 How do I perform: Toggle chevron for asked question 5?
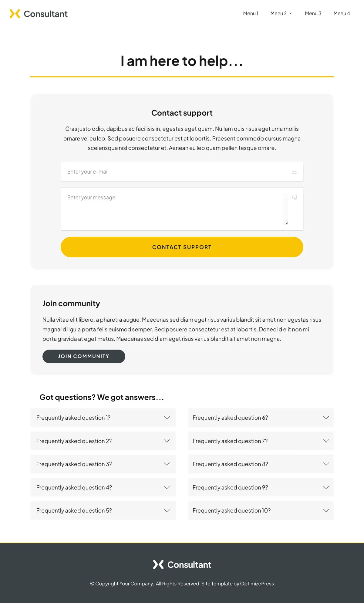click(x=167, y=510)
